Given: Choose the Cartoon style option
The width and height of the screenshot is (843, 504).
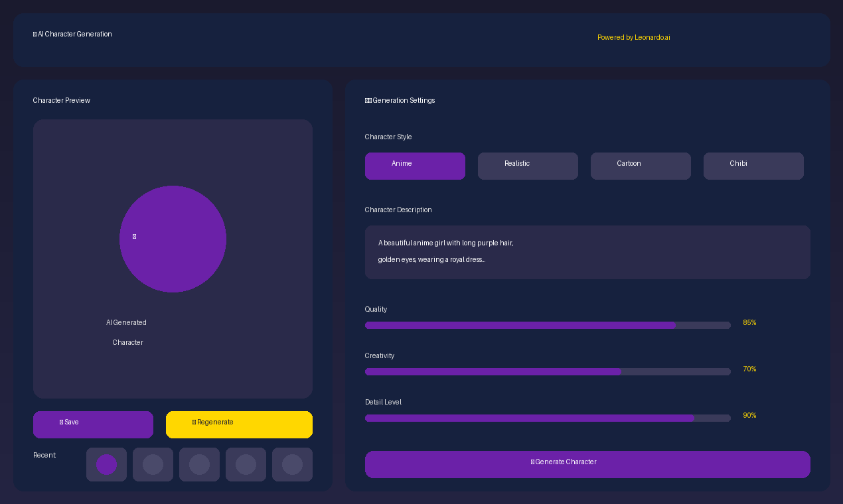Looking at the screenshot, I should 641,166.
